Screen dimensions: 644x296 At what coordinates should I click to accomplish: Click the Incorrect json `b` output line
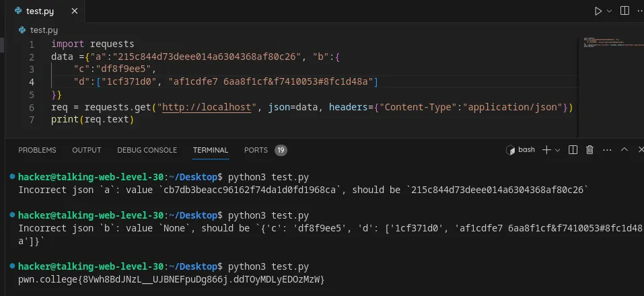tap(330, 234)
